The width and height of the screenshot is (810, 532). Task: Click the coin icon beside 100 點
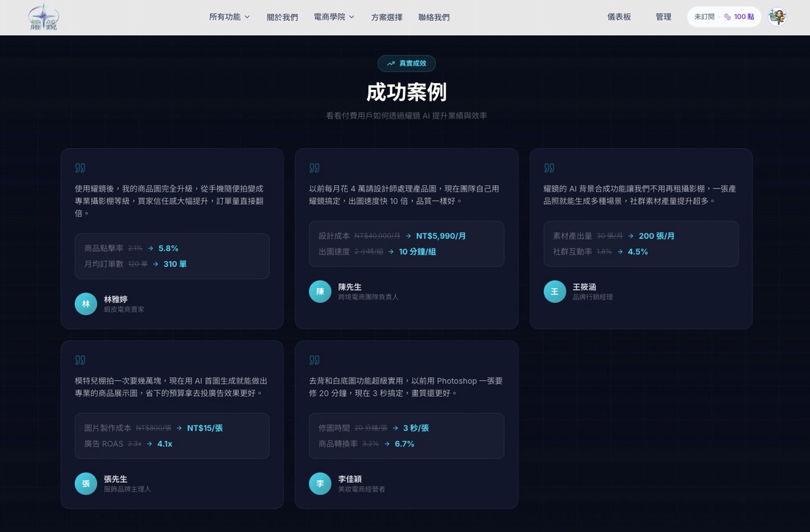pyautogui.click(x=728, y=17)
